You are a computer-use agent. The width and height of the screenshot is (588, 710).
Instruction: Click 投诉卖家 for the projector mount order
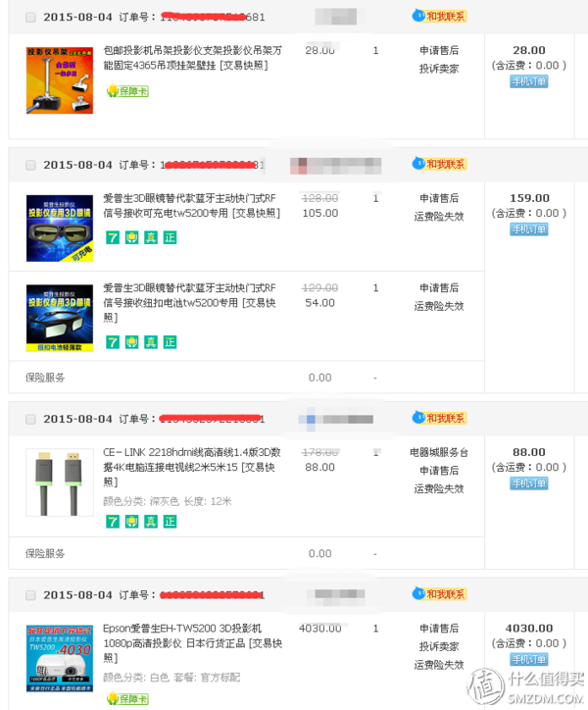[439, 69]
